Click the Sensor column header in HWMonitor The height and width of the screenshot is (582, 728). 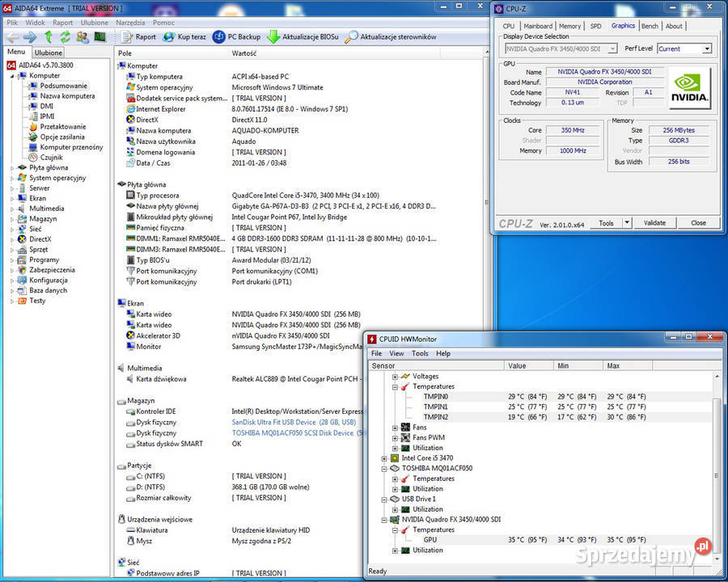point(436,365)
